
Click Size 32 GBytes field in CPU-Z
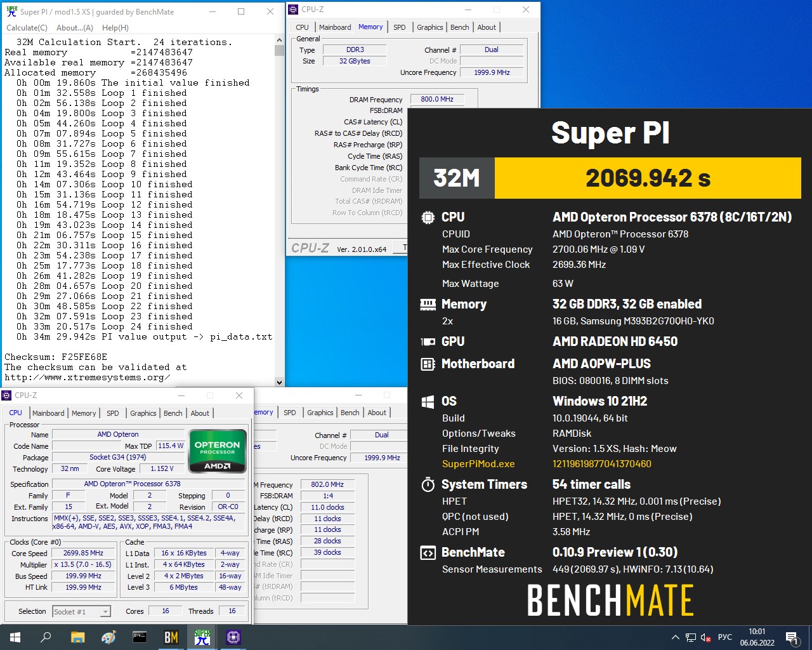[x=355, y=61]
